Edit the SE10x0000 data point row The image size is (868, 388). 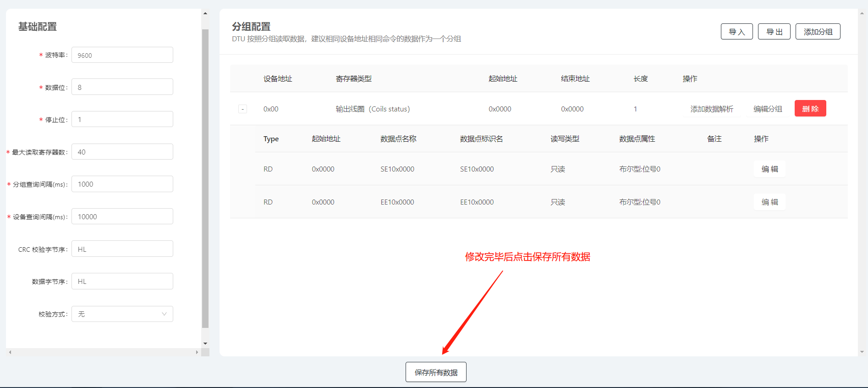(x=769, y=169)
